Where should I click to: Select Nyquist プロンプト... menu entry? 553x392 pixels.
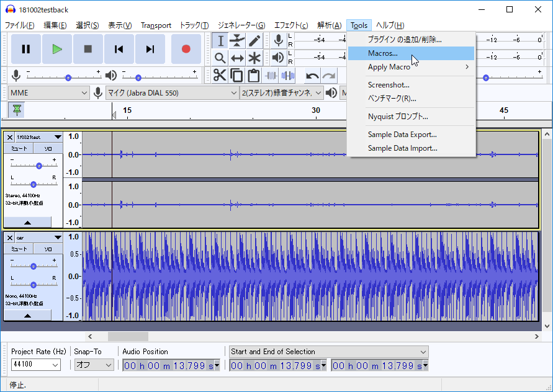[398, 116]
